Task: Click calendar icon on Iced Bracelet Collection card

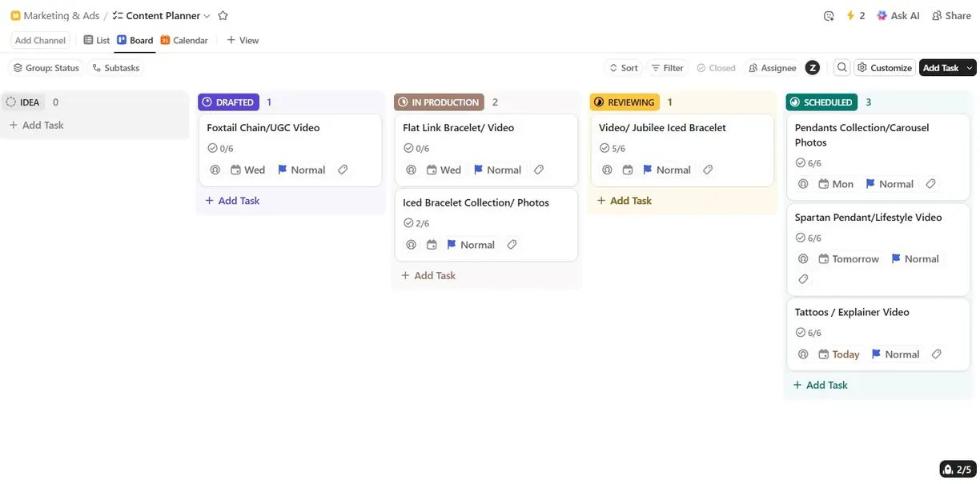Action: pos(432,245)
